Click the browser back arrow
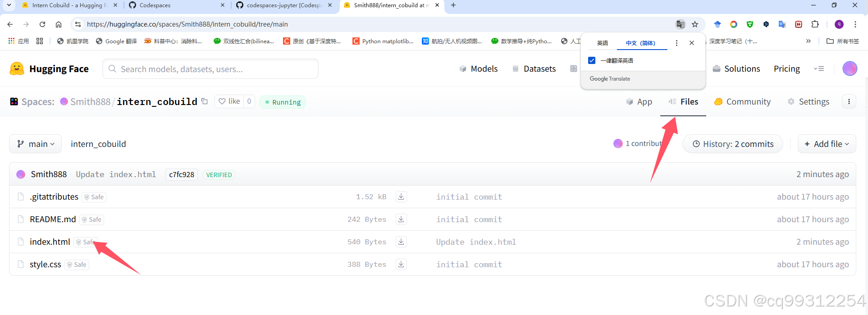The height and width of the screenshot is (315, 868). coord(10,24)
